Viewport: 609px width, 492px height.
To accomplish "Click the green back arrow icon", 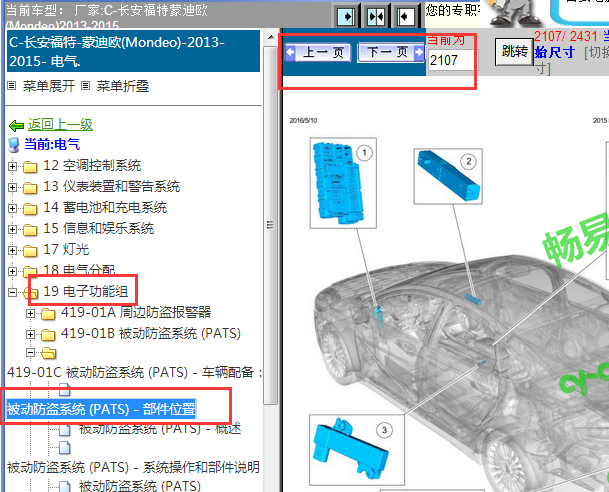I will pos(16,125).
